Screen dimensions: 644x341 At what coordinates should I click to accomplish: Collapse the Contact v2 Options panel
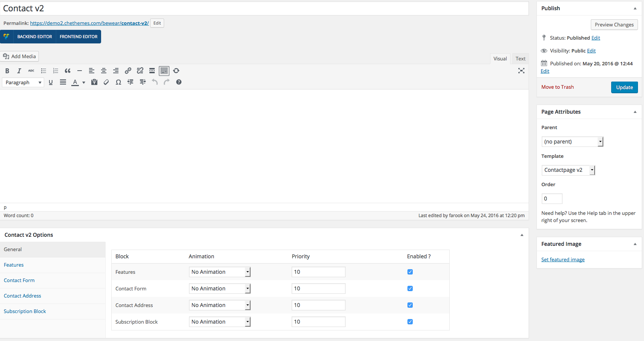tap(522, 235)
